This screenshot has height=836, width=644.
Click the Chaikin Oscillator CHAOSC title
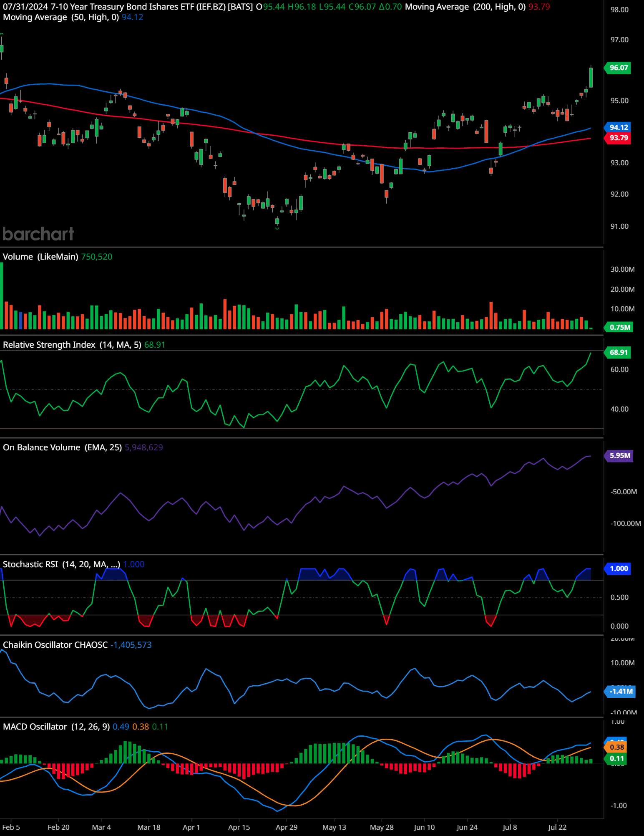tap(55, 645)
